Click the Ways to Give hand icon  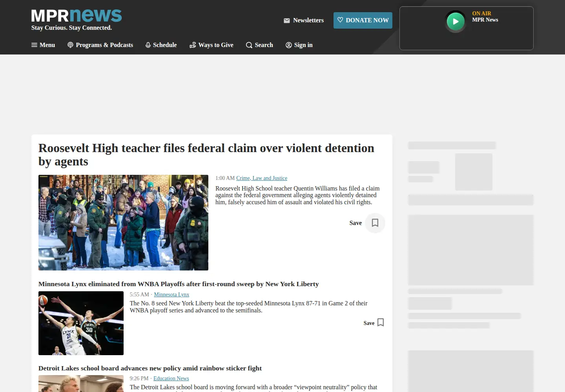193,45
